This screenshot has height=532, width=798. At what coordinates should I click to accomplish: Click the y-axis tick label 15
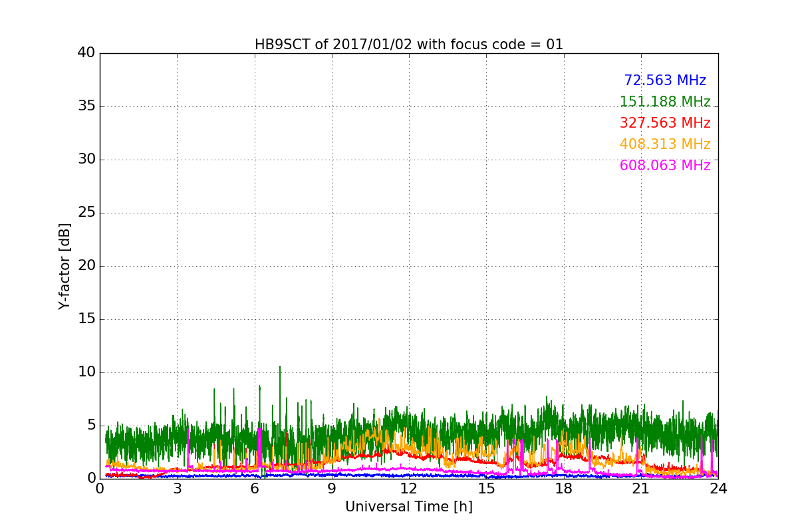(86, 319)
